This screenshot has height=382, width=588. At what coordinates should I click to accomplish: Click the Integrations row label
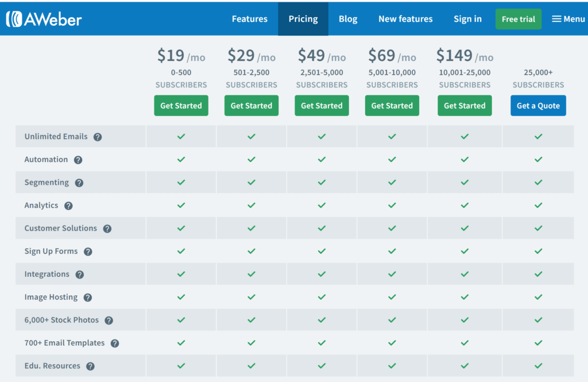(x=47, y=274)
